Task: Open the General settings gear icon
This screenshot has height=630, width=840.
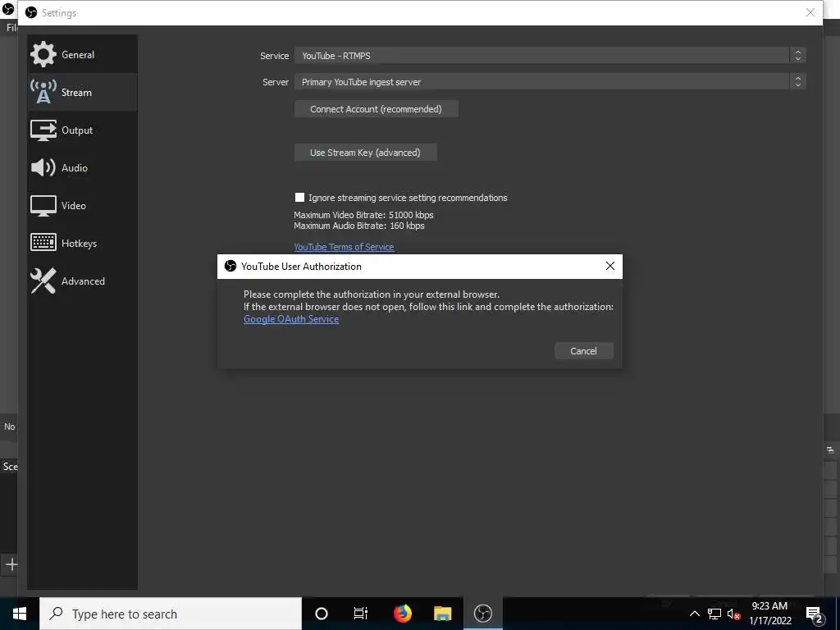Action: coord(43,54)
